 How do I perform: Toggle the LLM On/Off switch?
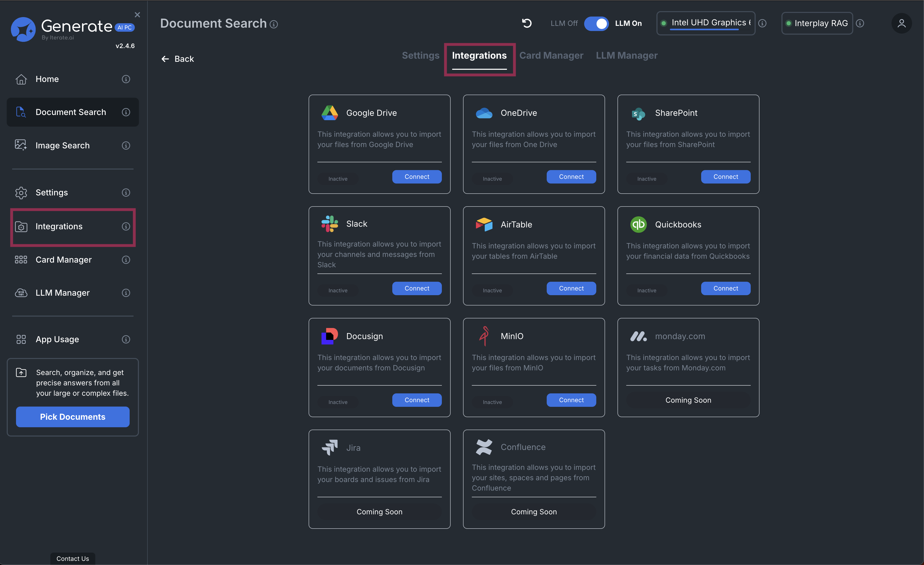coord(596,23)
